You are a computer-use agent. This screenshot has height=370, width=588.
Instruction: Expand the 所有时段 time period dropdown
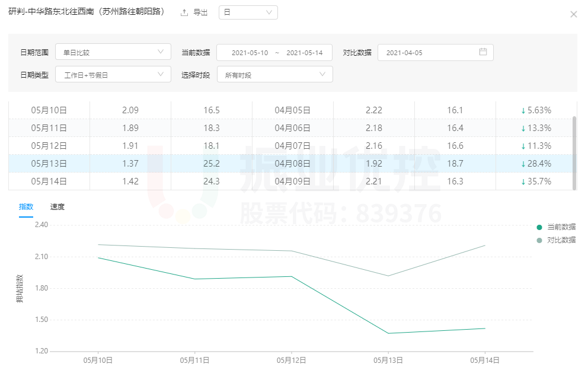(274, 75)
